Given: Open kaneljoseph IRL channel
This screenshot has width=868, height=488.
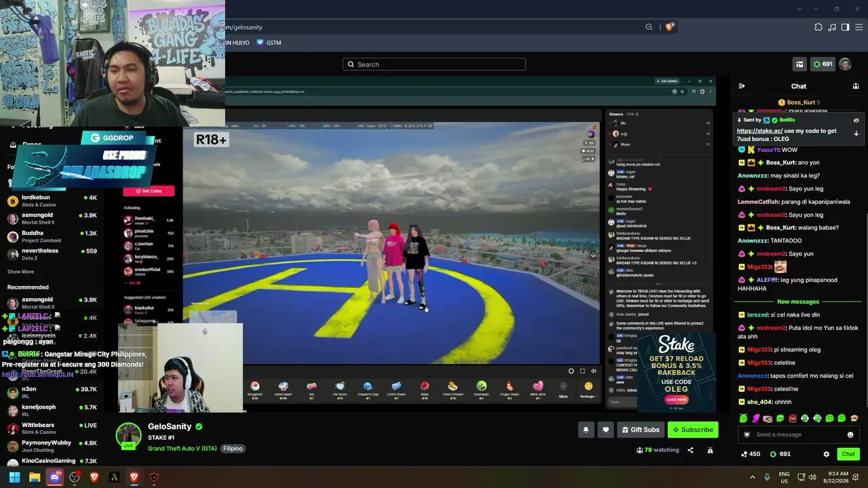Looking at the screenshot, I should pyautogui.click(x=52, y=410).
